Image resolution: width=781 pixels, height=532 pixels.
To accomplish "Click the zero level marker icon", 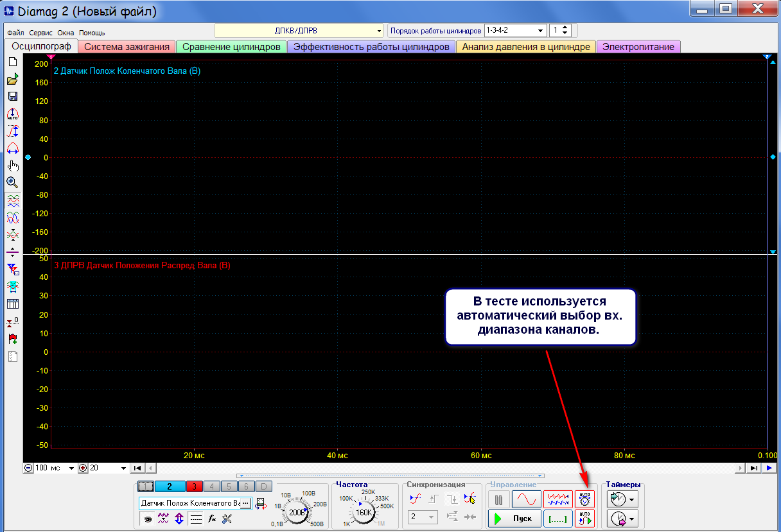I will pos(12,322).
